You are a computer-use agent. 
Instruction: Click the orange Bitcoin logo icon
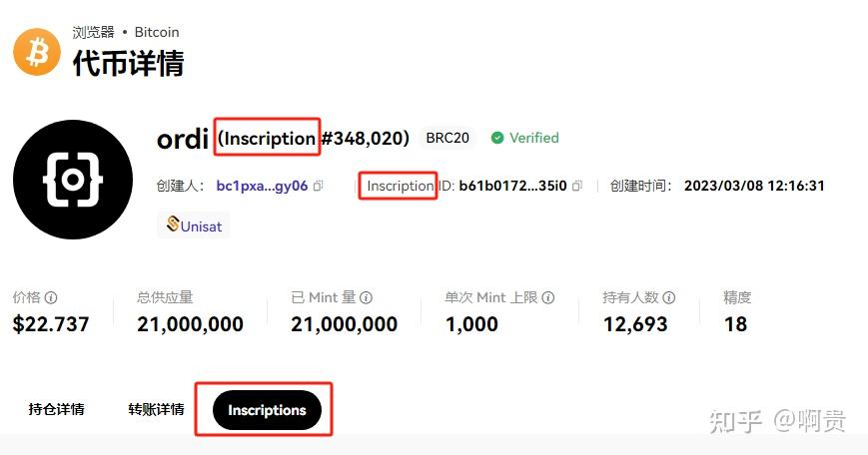tap(37, 52)
